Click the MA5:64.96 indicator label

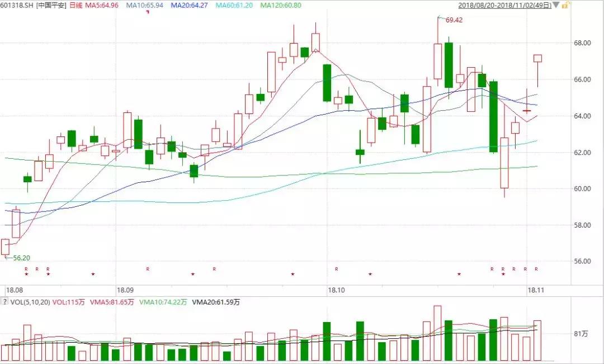point(101,6)
